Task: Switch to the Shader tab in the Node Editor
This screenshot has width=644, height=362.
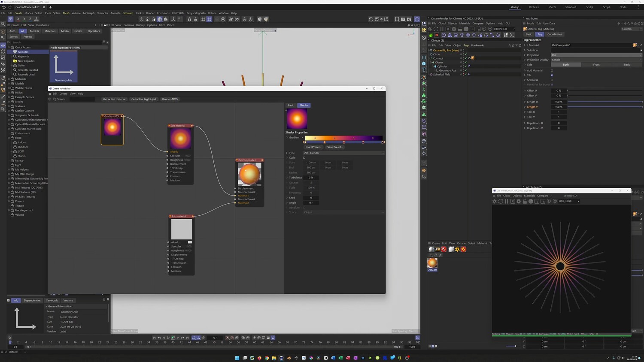Action: tap(304, 105)
